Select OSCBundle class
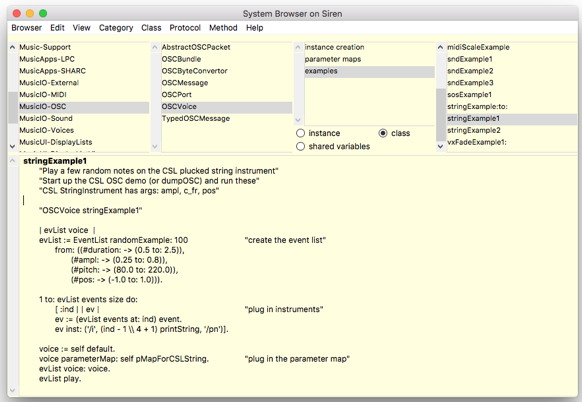582x402 pixels. coord(226,59)
